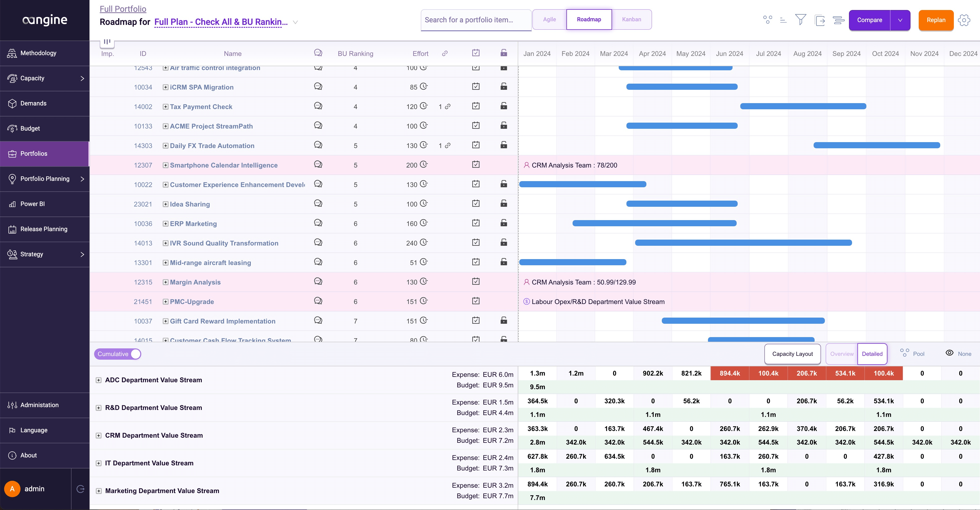
Task: Click the Search for a portfolio item field
Action: tap(476, 20)
